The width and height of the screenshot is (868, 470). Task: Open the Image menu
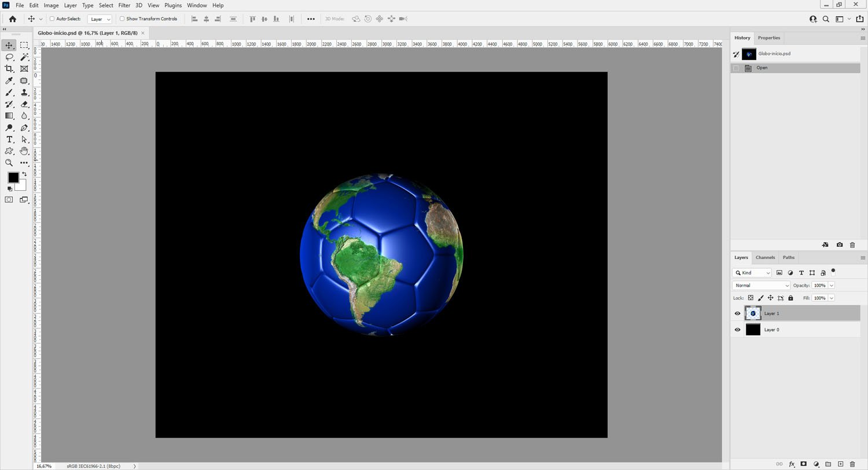[x=51, y=5]
